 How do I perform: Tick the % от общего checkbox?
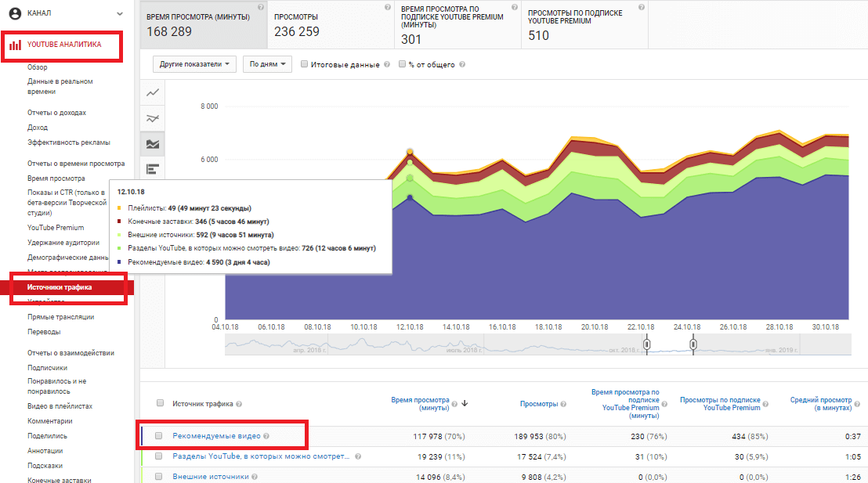click(403, 65)
